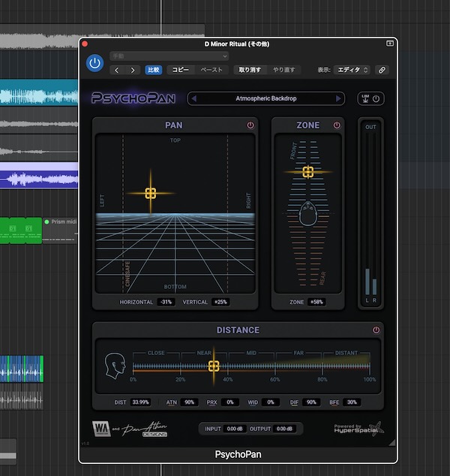
Task: Toggle the plugin bypass power button
Action: coord(94,63)
